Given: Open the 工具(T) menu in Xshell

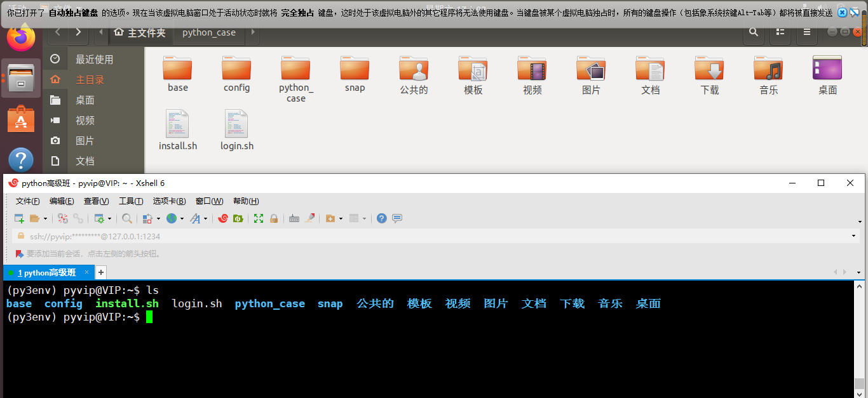Looking at the screenshot, I should point(131,201).
